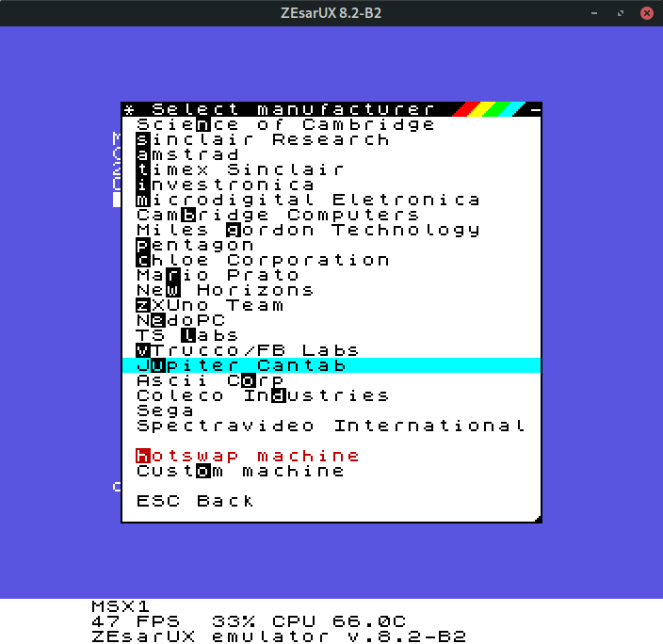Click the MSX1 machine status text
This screenshot has height=644, width=663.
point(121,606)
